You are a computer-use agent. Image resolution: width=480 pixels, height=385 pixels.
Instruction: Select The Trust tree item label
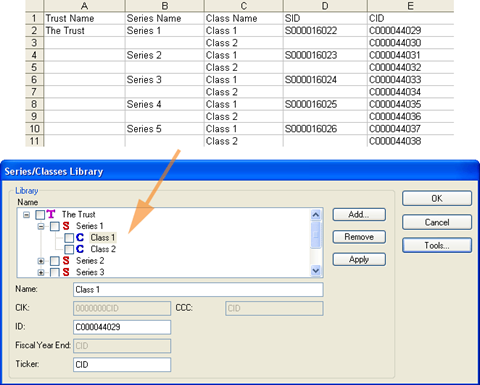[x=79, y=214]
